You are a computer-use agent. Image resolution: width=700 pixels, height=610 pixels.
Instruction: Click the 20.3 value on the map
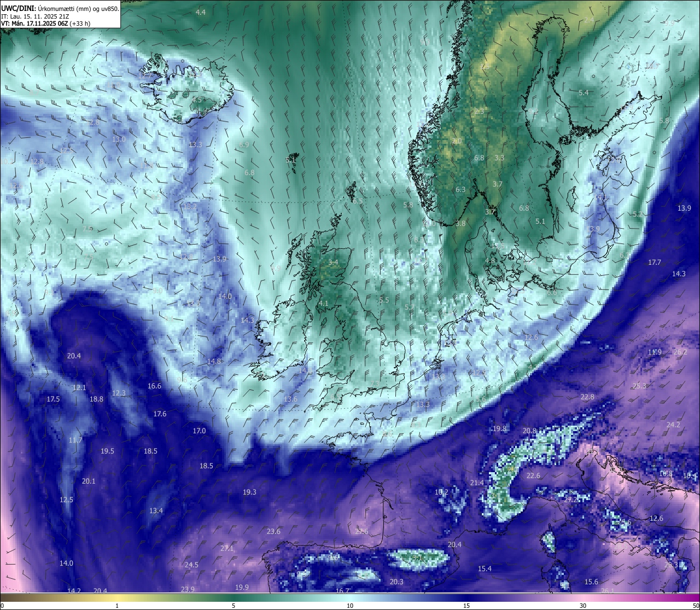(x=396, y=582)
